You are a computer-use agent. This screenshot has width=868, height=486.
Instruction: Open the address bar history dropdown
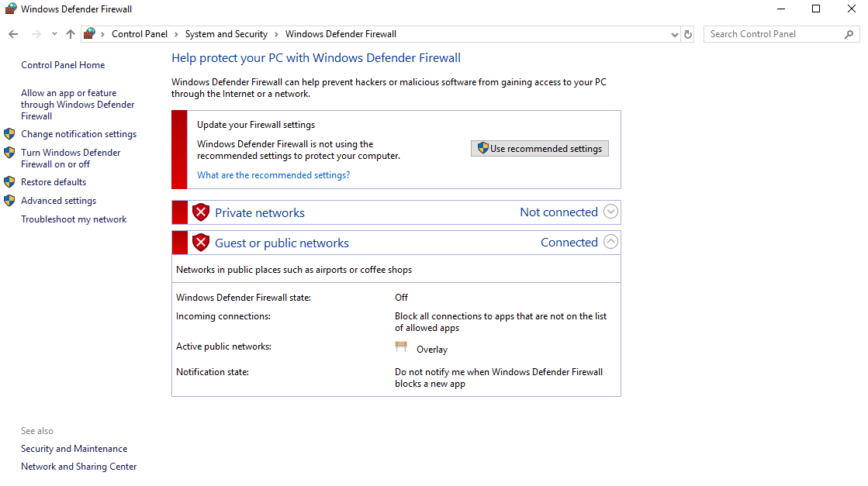pyautogui.click(x=674, y=34)
